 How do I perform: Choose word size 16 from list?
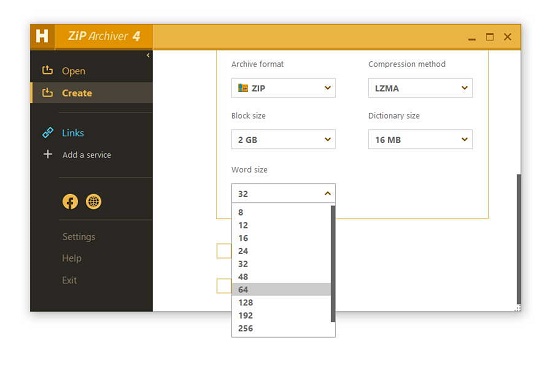(281, 238)
